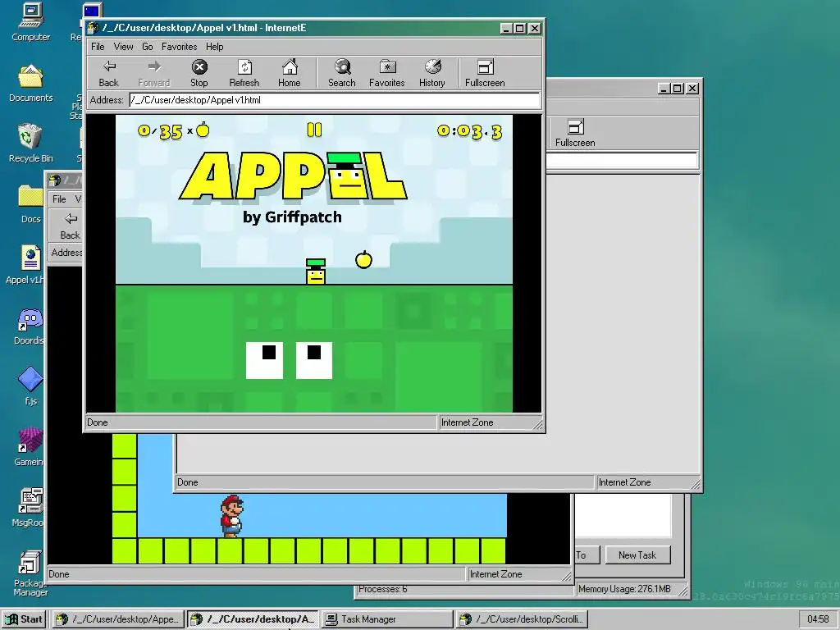Click the Fullscreen button in the middle browser window
The height and width of the screenshot is (630, 840).
(575, 133)
